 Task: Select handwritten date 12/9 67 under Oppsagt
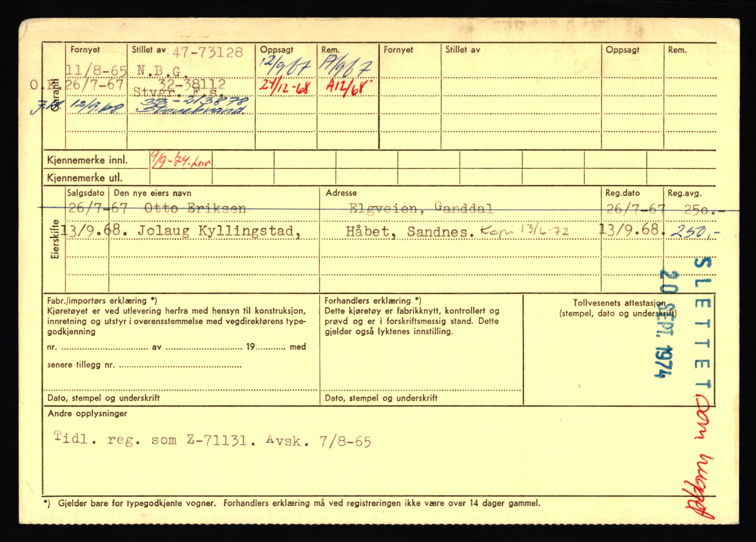[285, 67]
